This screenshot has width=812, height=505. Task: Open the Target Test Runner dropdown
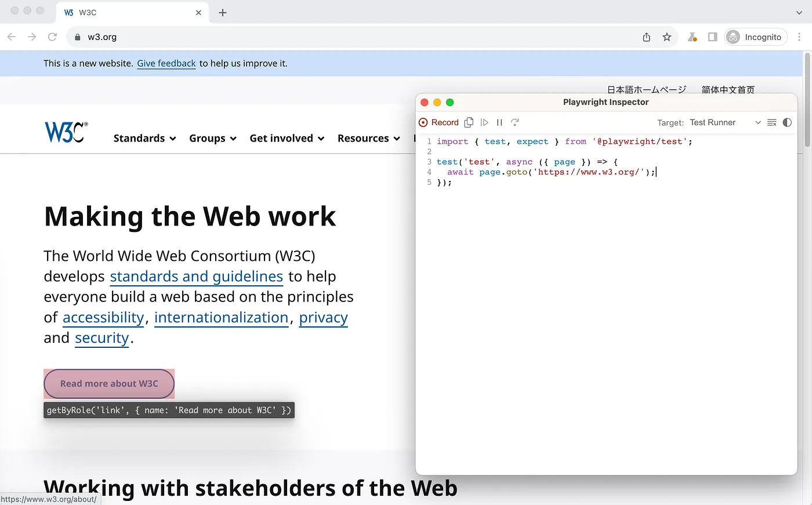725,122
